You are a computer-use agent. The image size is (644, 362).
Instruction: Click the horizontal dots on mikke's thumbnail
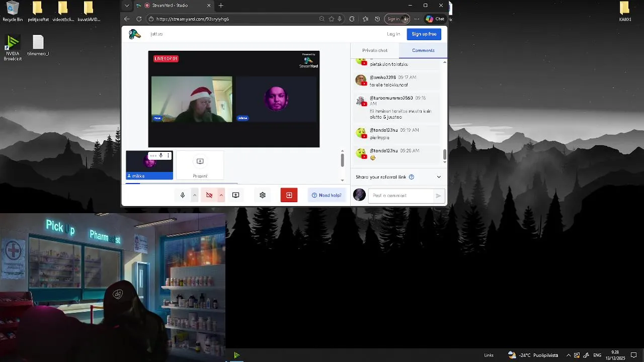pos(153,156)
